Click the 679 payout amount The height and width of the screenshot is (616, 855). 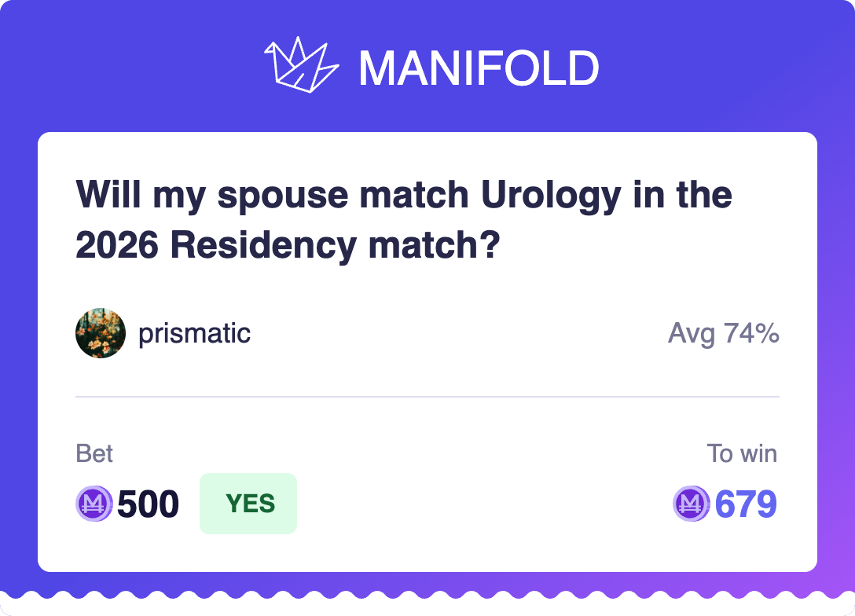click(746, 504)
